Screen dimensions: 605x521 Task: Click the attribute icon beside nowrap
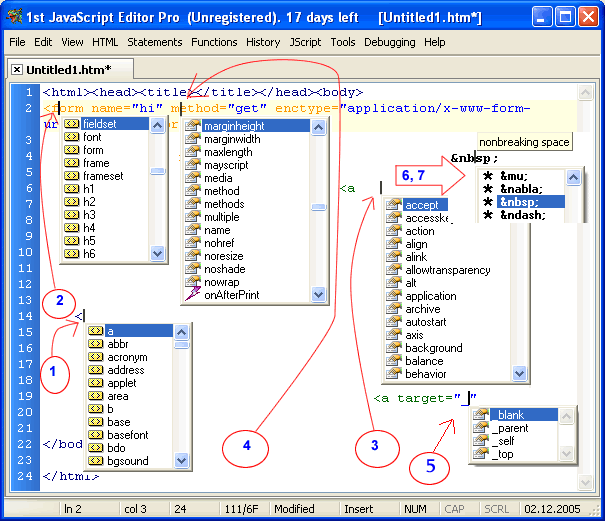pos(193,282)
